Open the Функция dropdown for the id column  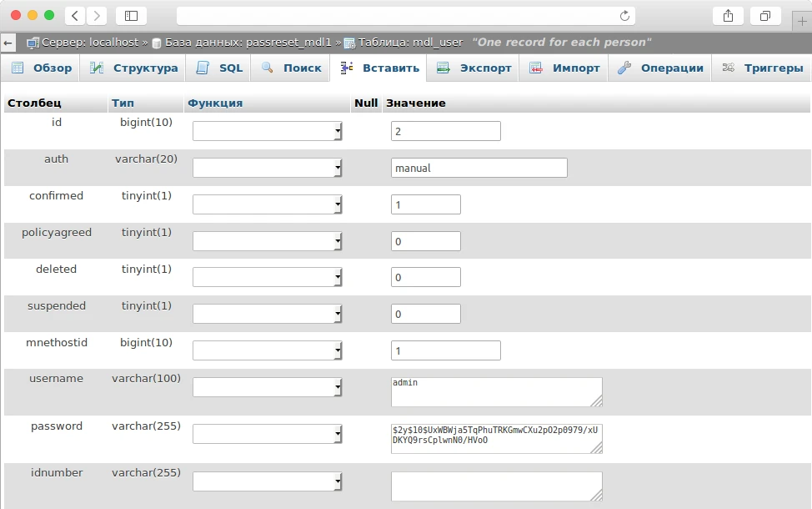click(x=265, y=130)
